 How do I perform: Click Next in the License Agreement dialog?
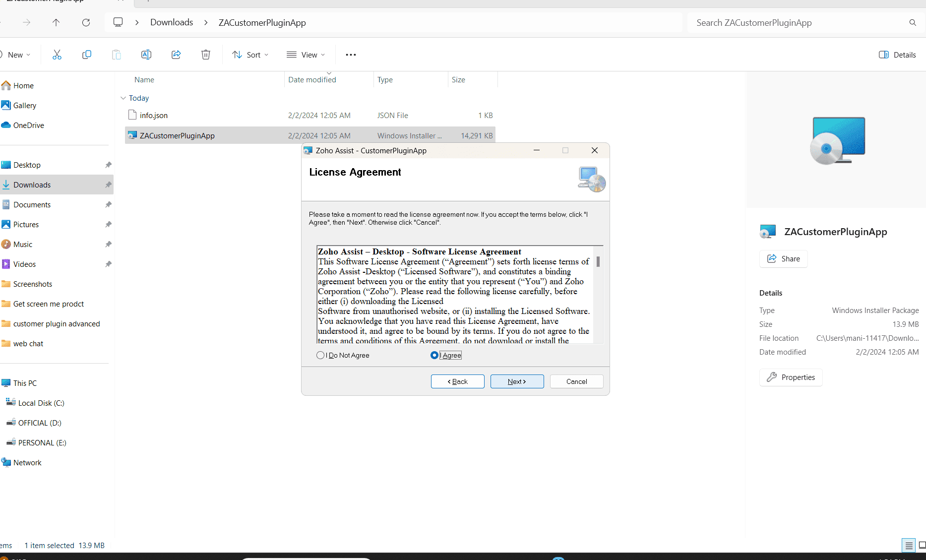(x=517, y=381)
